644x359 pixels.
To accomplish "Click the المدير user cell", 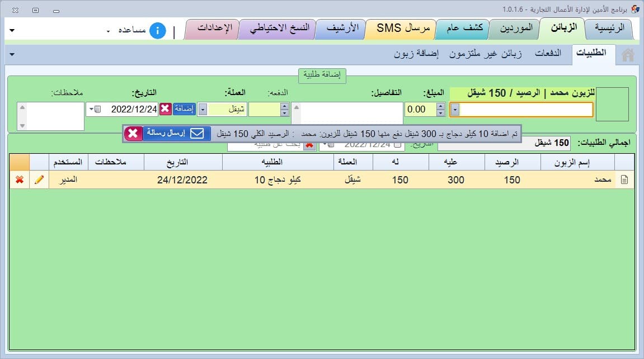I will point(69,179).
